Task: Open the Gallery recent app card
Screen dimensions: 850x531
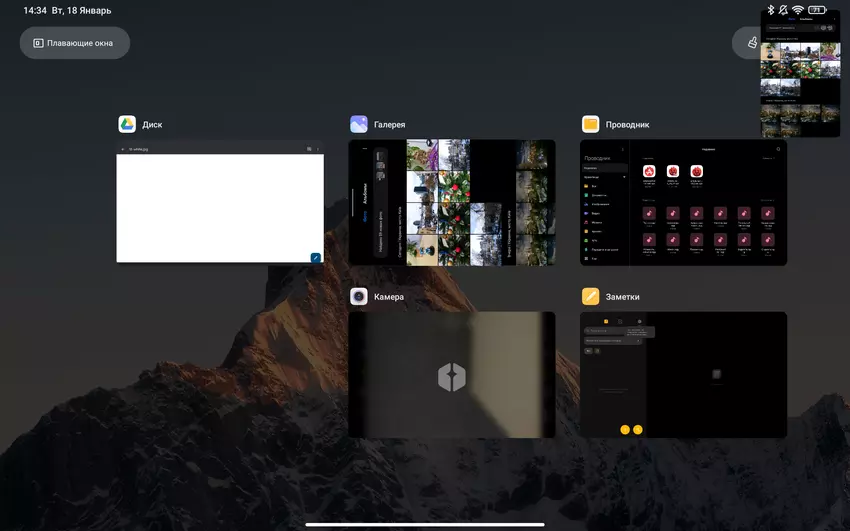Action: click(x=451, y=203)
